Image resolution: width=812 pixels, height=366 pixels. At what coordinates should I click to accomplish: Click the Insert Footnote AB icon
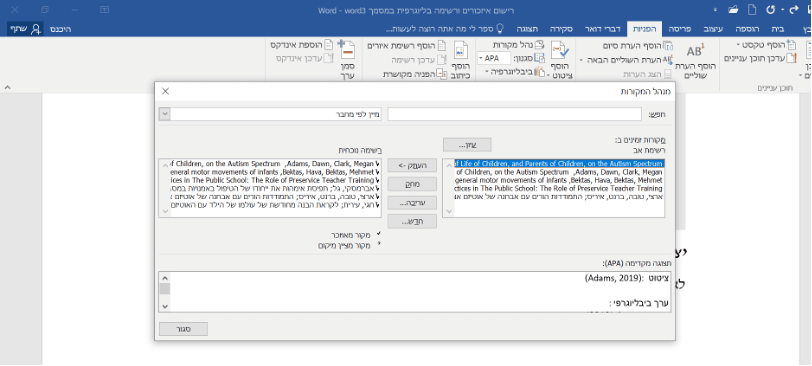[694, 52]
